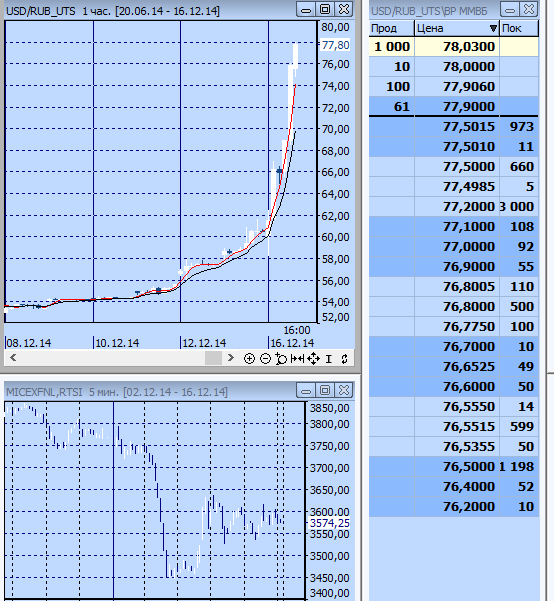Select the bid price 77,4985
Image resolution: width=554 pixels, height=601 pixels.
click(x=469, y=187)
